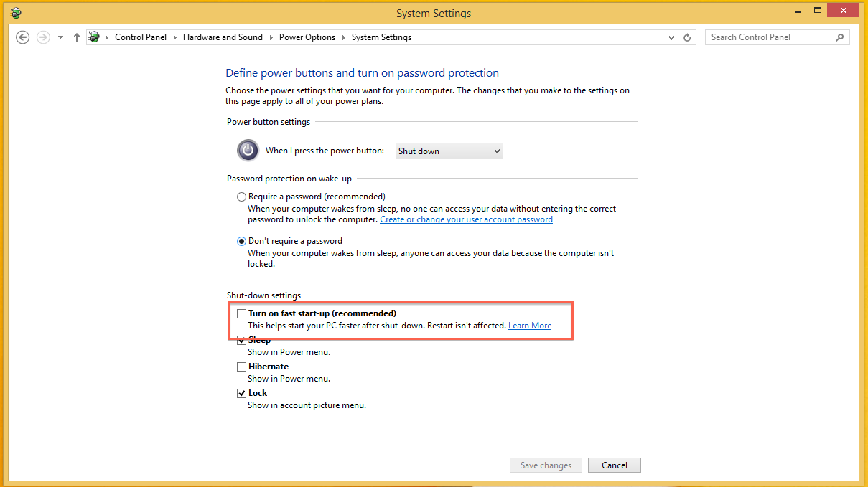Click 'Shut-down settings' section label

click(x=264, y=295)
